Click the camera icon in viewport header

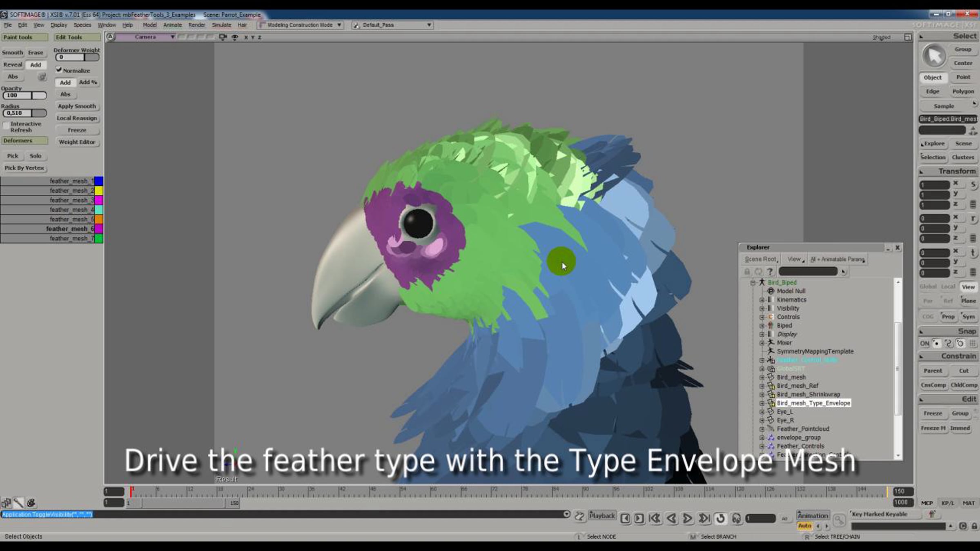tap(223, 37)
